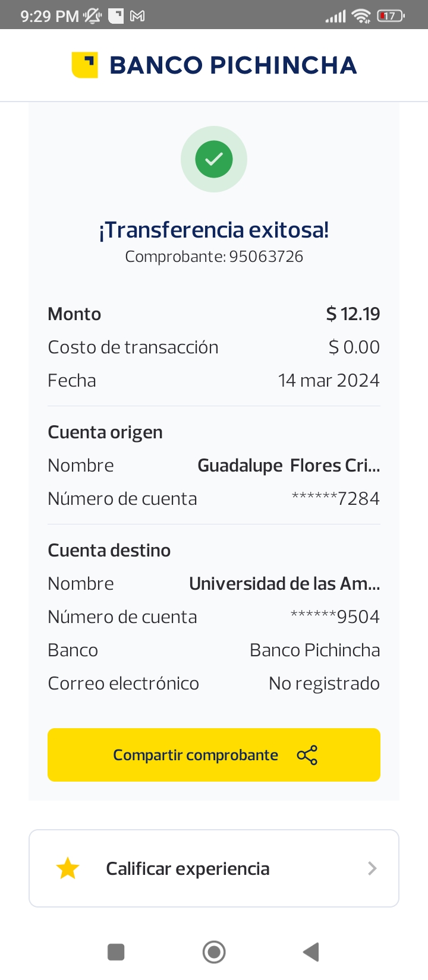This screenshot has width=428, height=980.
Task: Tap the Banco Pichincha yellow logo icon
Action: [84, 65]
